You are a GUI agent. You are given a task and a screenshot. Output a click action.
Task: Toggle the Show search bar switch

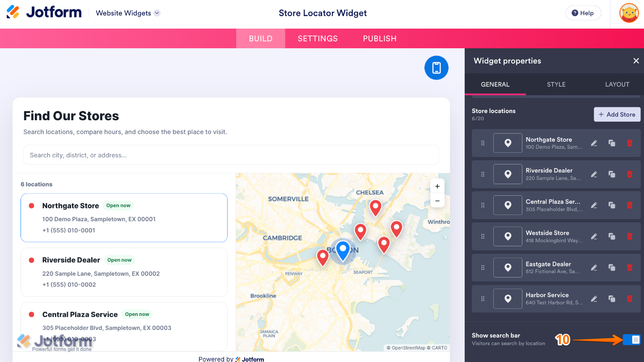(x=632, y=340)
